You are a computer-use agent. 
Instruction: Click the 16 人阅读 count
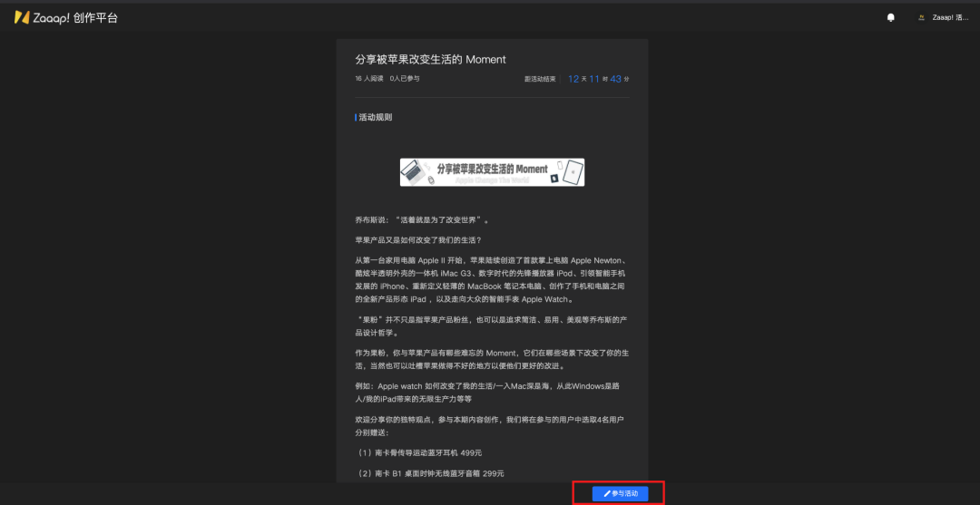pos(368,79)
